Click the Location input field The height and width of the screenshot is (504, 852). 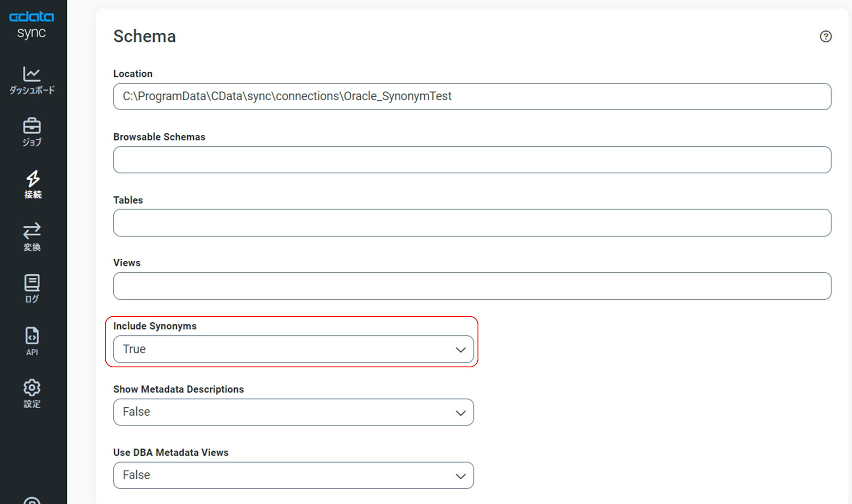click(472, 96)
